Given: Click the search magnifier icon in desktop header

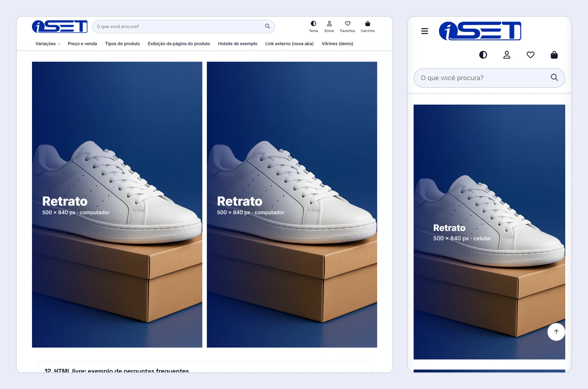Looking at the screenshot, I should (x=268, y=26).
